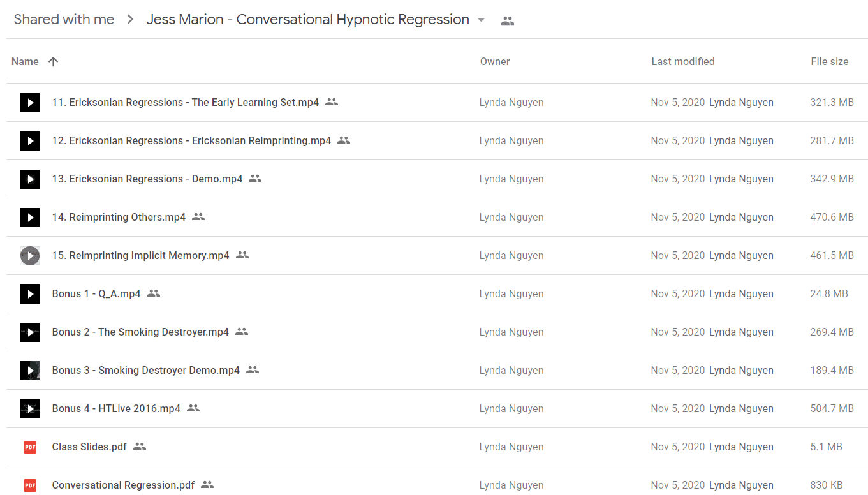Click shared icon next to Conversational Regression.pdf
Screen dimensions: 868x495
coord(207,484)
